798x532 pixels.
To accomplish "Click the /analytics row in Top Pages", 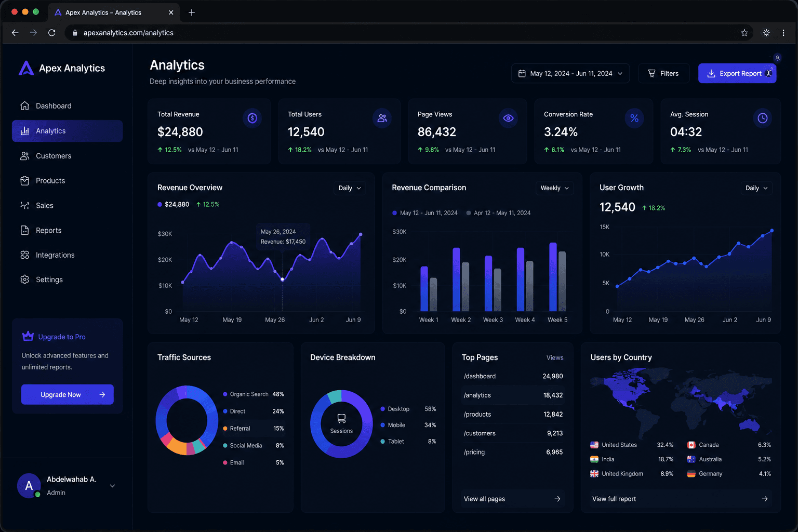I will [513, 395].
